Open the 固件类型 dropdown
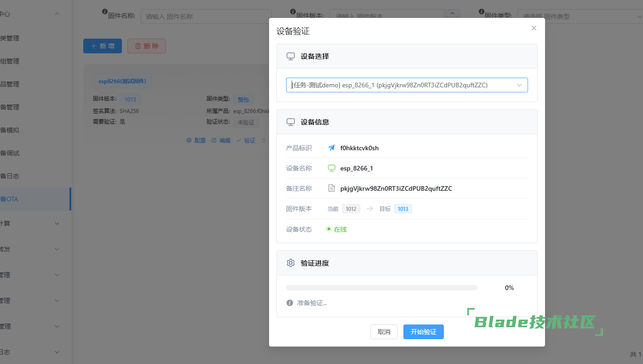 580,16
